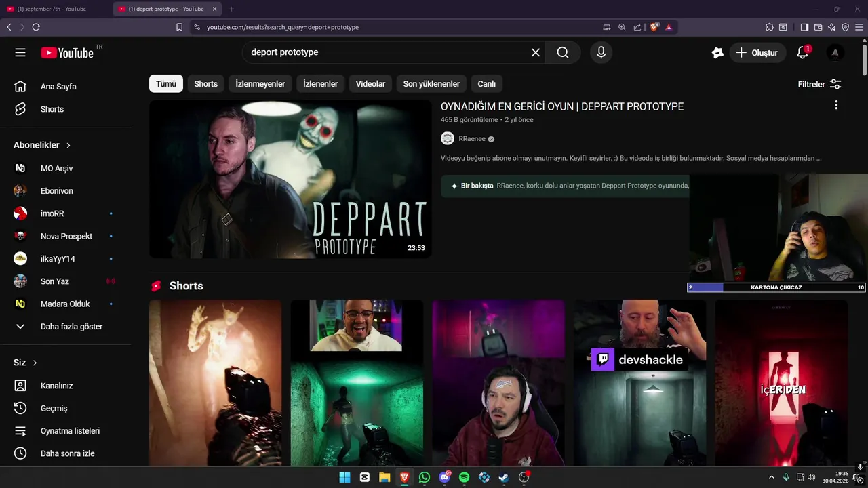Select the Canlı filter chip
Screen dimensions: 868x488
pos(487,84)
